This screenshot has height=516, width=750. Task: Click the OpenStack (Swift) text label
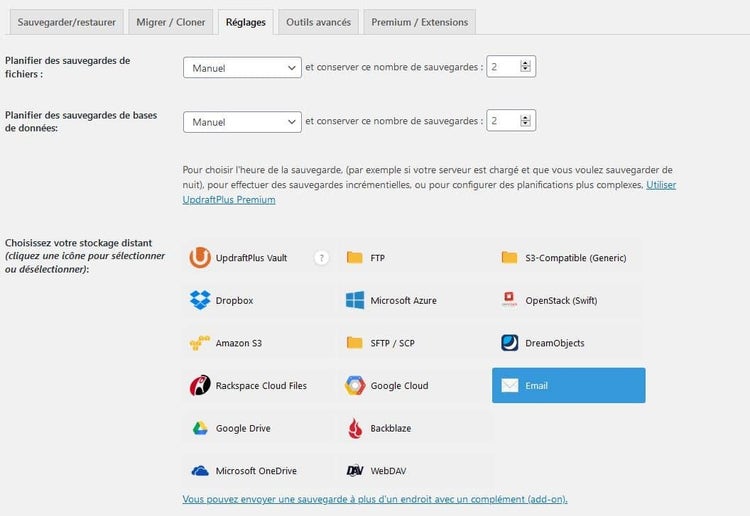tap(561, 300)
